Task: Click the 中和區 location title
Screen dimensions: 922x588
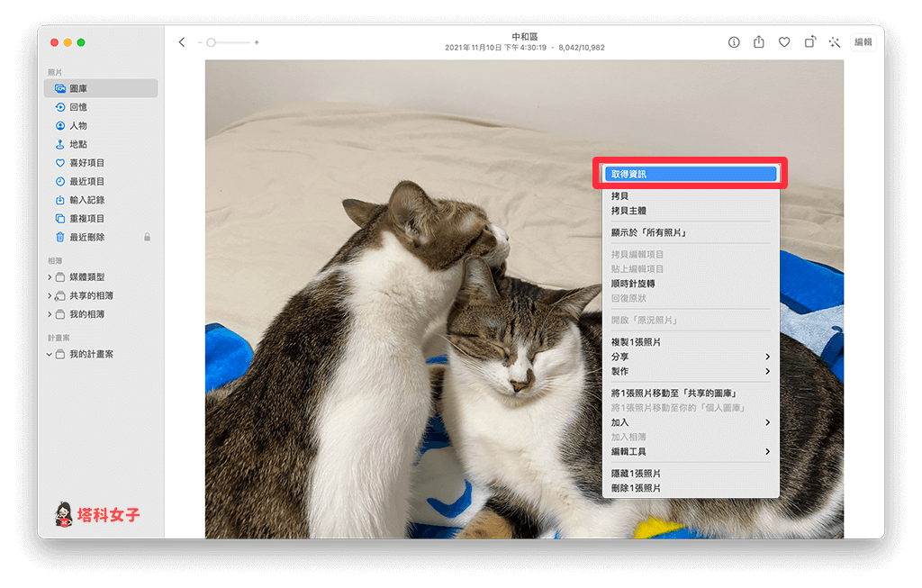Action: coord(525,36)
